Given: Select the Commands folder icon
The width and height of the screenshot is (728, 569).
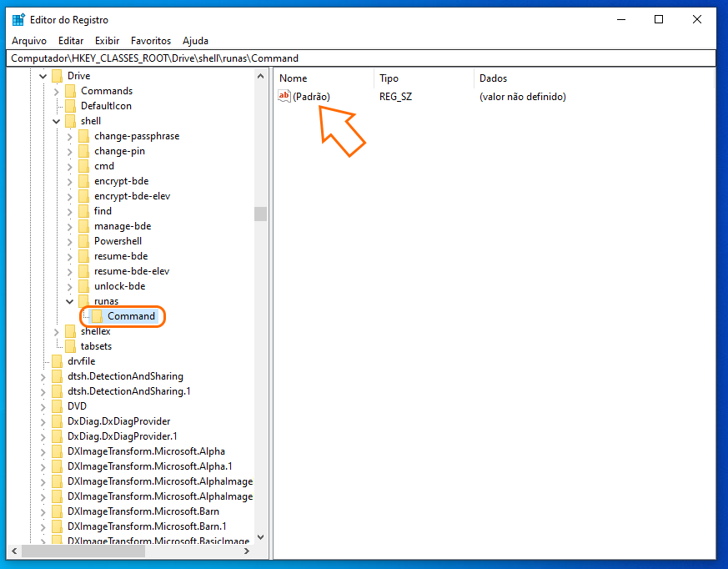Looking at the screenshot, I should coord(70,91).
